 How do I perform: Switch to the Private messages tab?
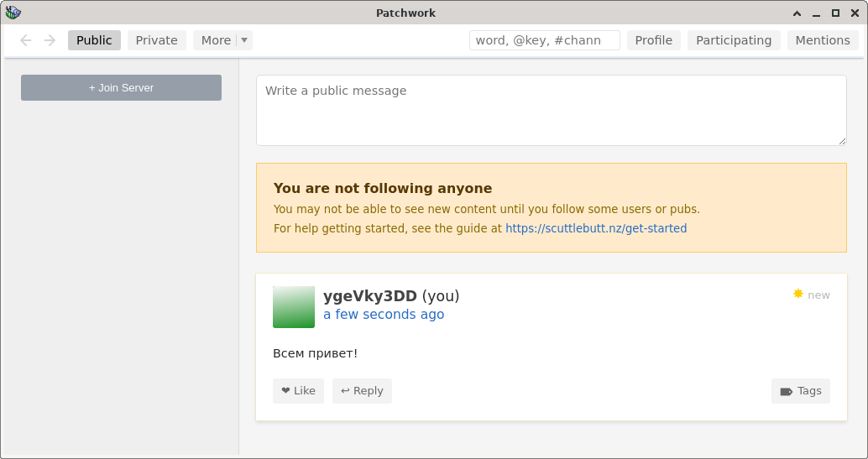(x=157, y=40)
